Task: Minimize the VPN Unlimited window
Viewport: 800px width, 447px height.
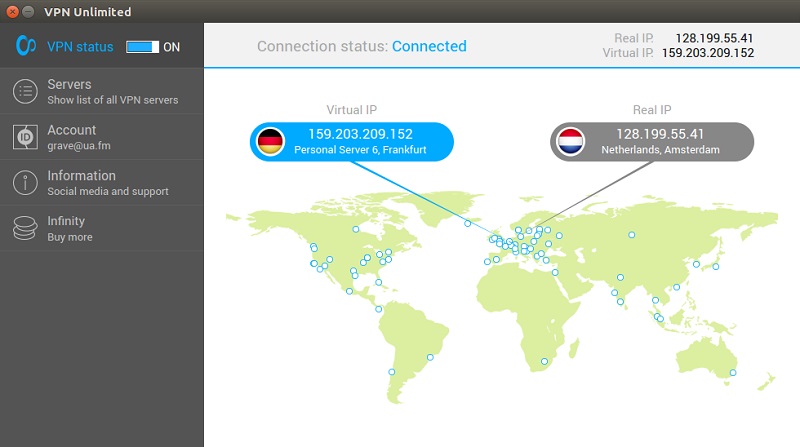Action: click(29, 11)
